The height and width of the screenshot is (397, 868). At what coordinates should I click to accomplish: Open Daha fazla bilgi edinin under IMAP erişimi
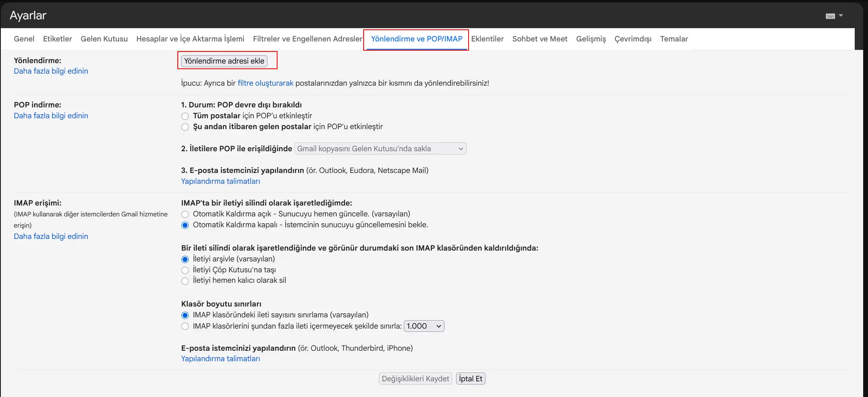pos(51,236)
